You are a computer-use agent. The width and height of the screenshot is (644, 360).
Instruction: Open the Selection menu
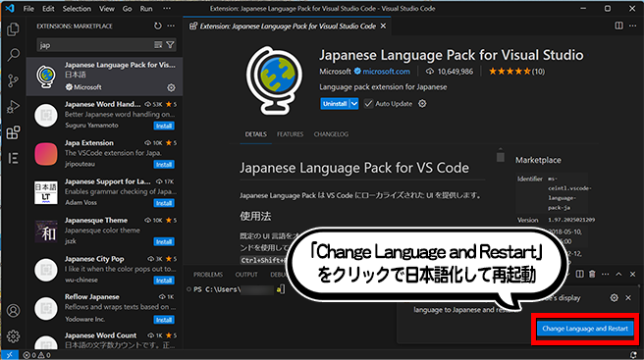point(77,8)
